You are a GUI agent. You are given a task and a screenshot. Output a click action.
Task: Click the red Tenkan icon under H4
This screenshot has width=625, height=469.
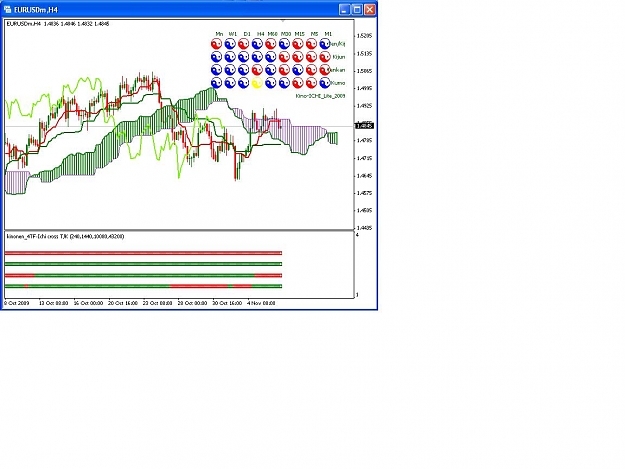point(257,70)
